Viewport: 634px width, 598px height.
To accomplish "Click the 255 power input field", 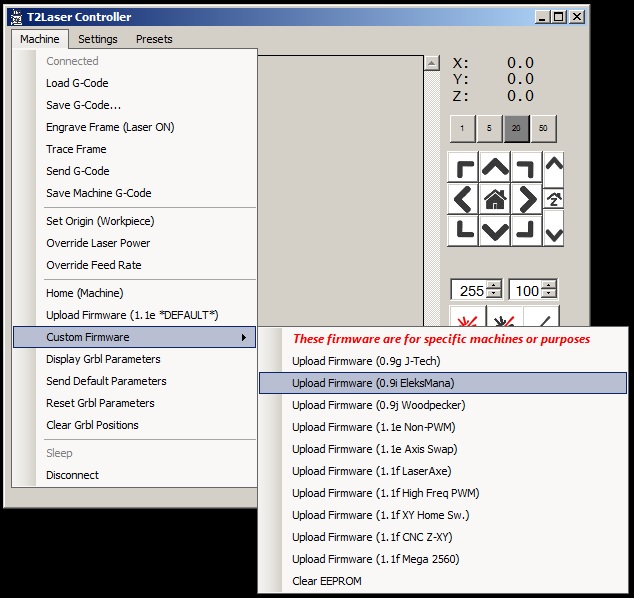I will coord(470,290).
